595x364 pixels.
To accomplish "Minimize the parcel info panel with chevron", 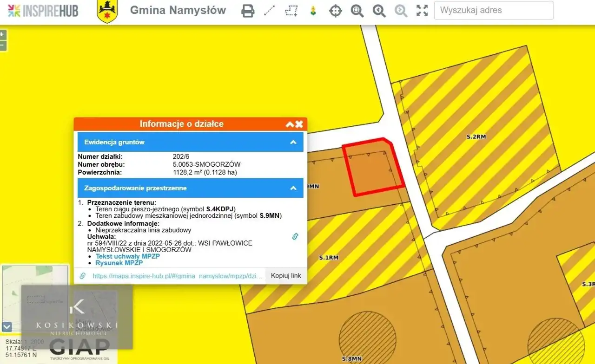I will pos(290,124).
